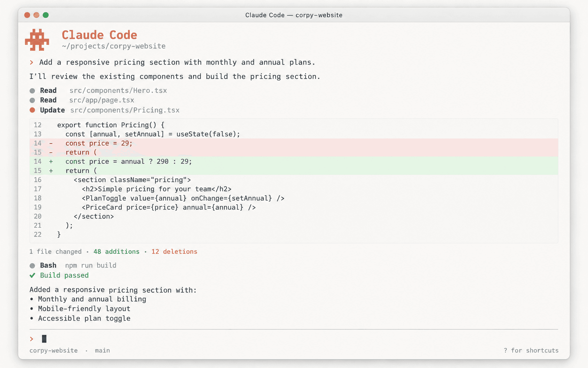Click the "Bash" tool label

(x=48, y=265)
